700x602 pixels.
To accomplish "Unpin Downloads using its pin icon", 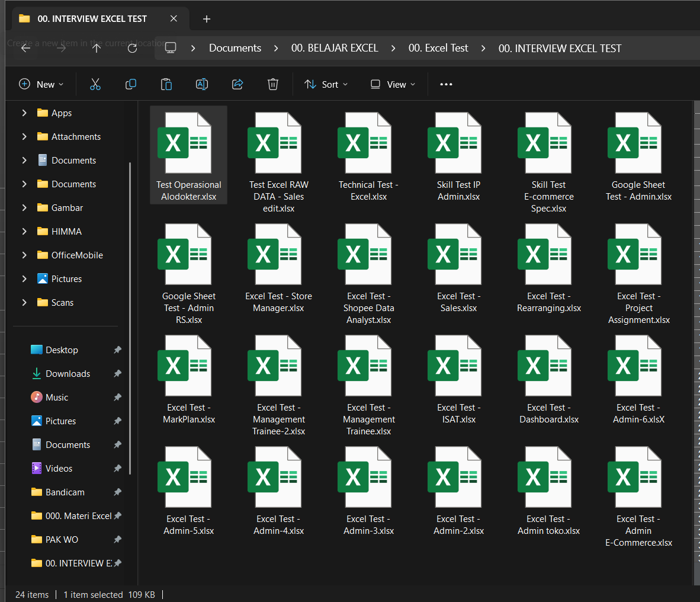I will click(x=117, y=373).
